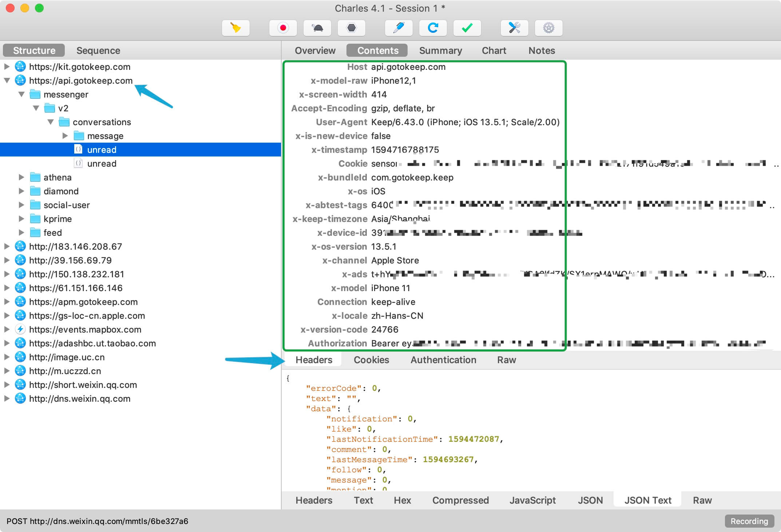The height and width of the screenshot is (532, 781).
Task: Click the globe icon for http://39.156.69.79
Action: tap(20, 260)
